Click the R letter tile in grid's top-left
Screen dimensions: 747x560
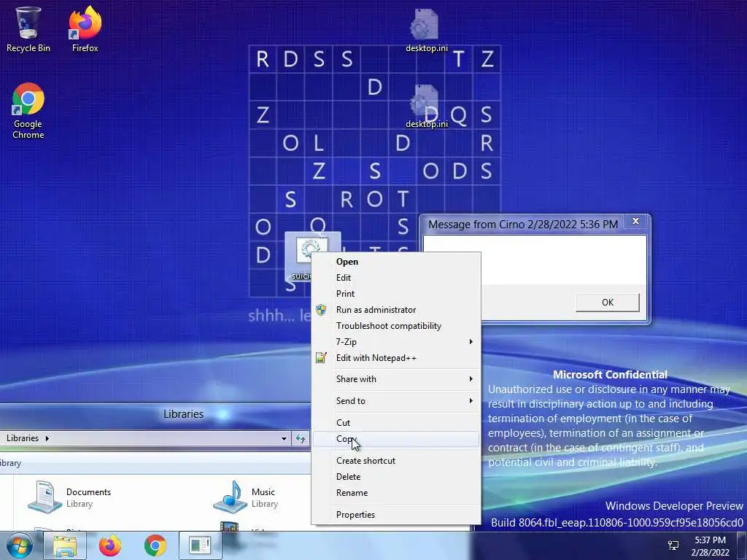[263, 59]
